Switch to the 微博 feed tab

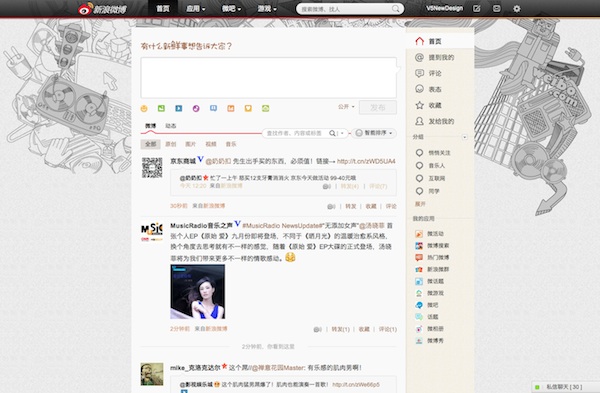(x=150, y=126)
